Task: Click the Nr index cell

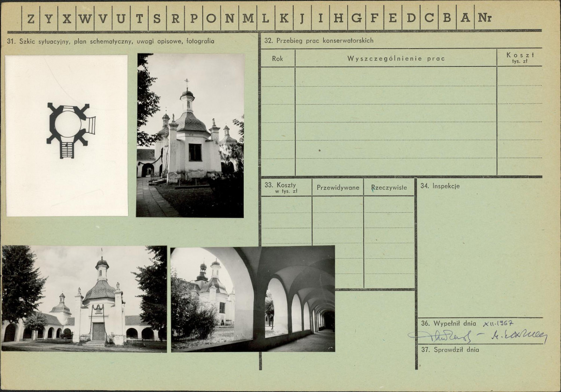Action: point(485,18)
